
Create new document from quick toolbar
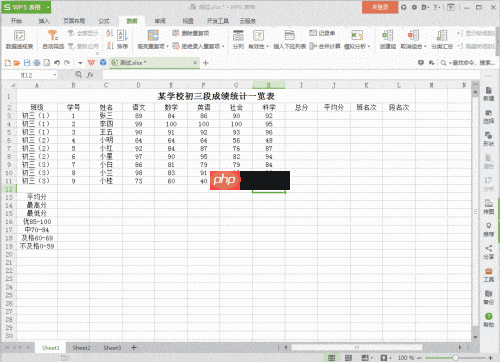point(7,63)
